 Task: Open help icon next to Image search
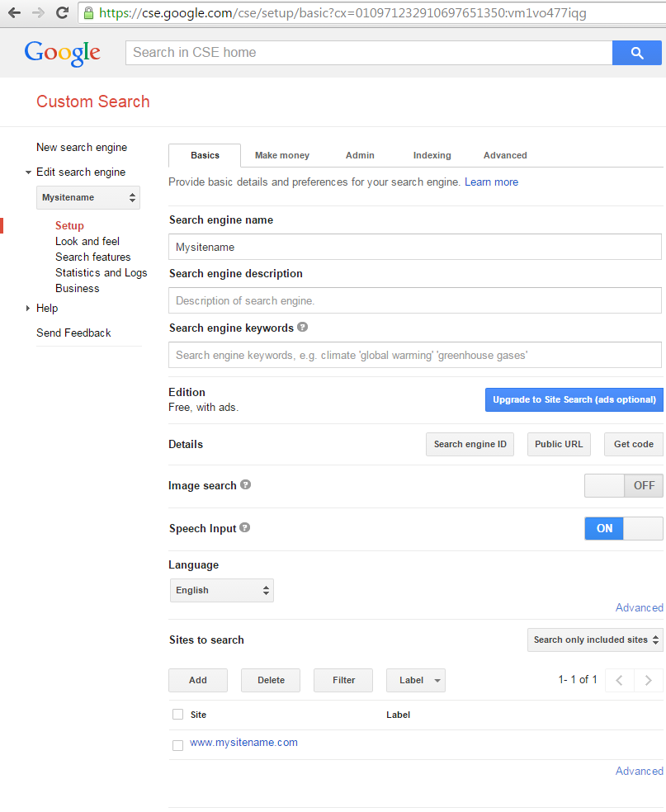coord(246,484)
